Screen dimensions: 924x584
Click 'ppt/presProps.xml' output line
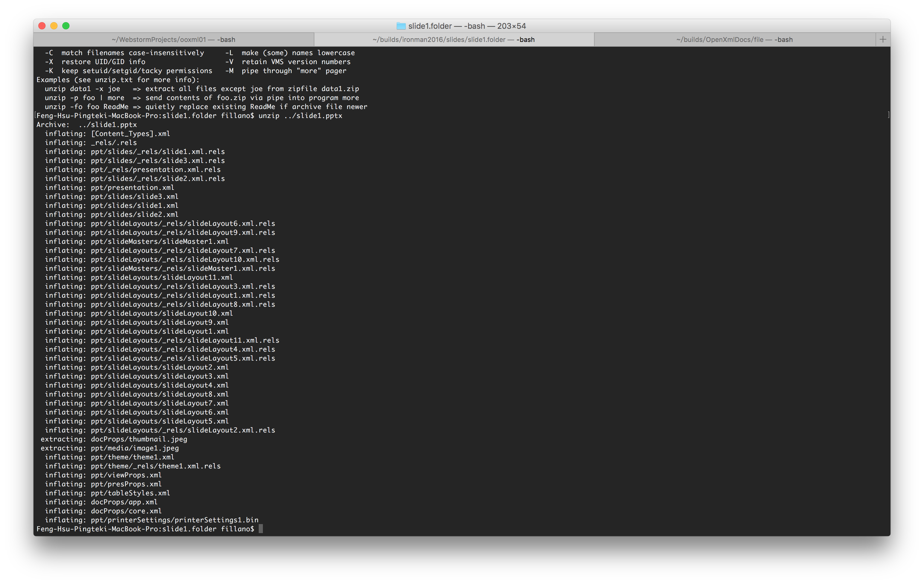[103, 484]
